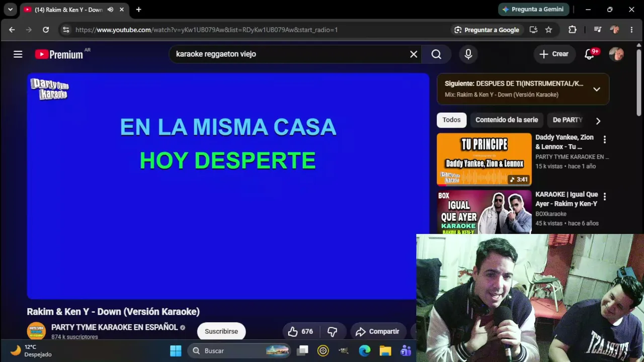Open the YouTube account avatar menu
Image resolution: width=644 pixels, height=362 pixels.
[x=616, y=54]
